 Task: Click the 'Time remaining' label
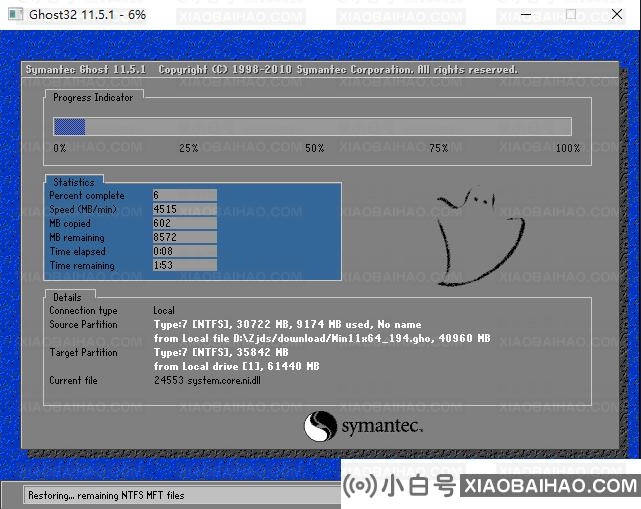click(x=82, y=265)
